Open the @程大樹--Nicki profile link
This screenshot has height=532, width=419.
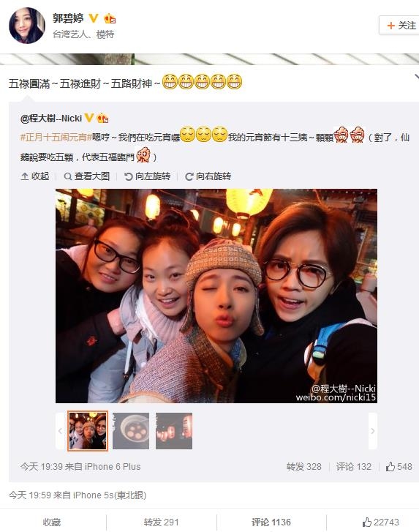pyautogui.click(x=51, y=119)
